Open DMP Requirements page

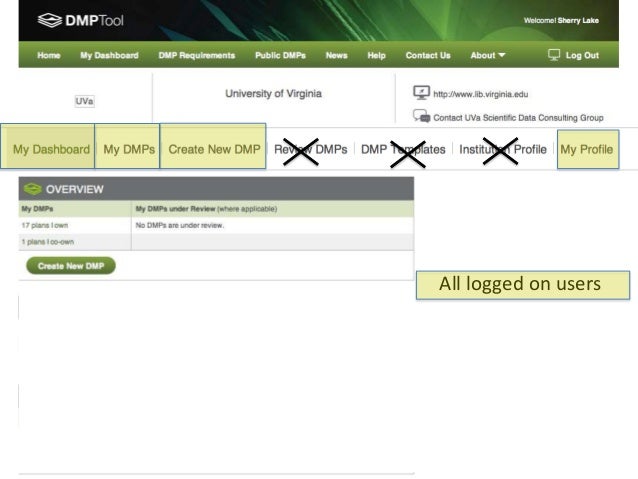[x=197, y=55]
